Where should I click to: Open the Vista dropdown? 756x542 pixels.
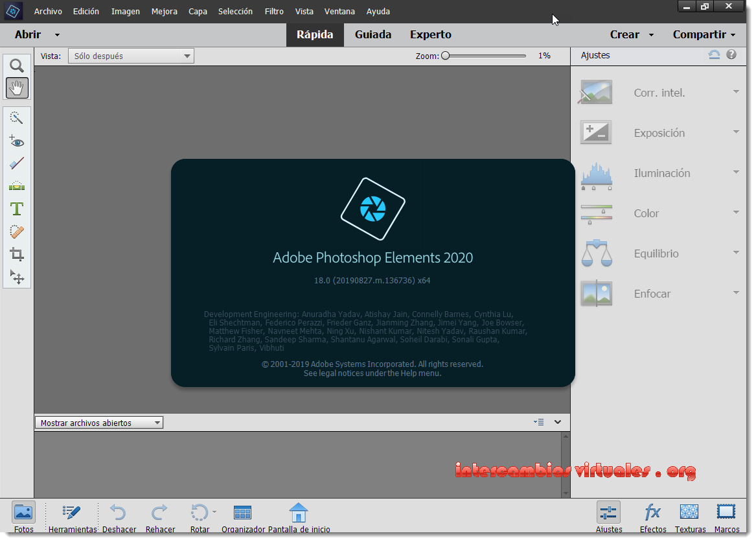click(x=131, y=56)
